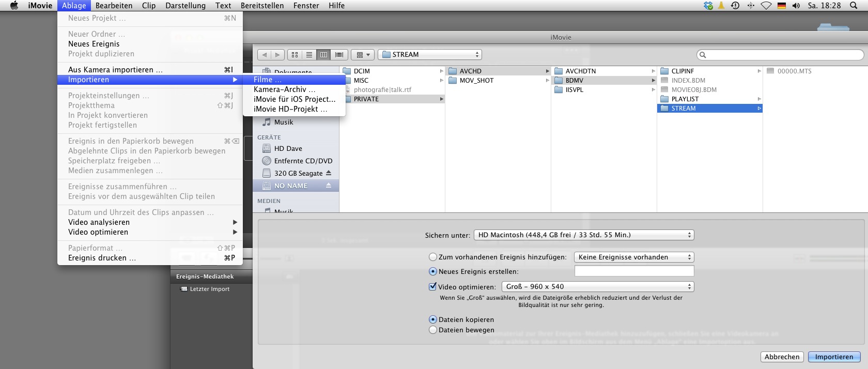The width and height of the screenshot is (868, 369).
Task: Open Spotlight search in menu bar
Action: (x=854, y=6)
